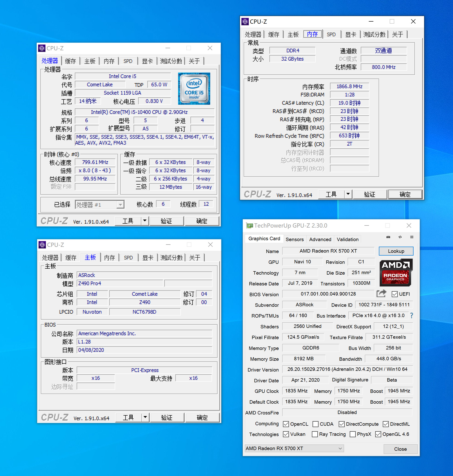Share the BIOS version using the export arrow icon
453x476 pixels.
click(x=382, y=294)
